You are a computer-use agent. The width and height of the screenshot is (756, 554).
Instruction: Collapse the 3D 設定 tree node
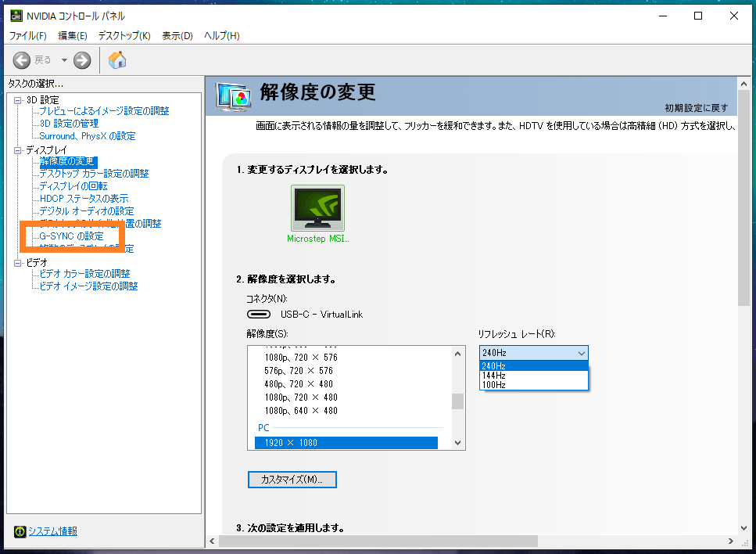[18, 100]
